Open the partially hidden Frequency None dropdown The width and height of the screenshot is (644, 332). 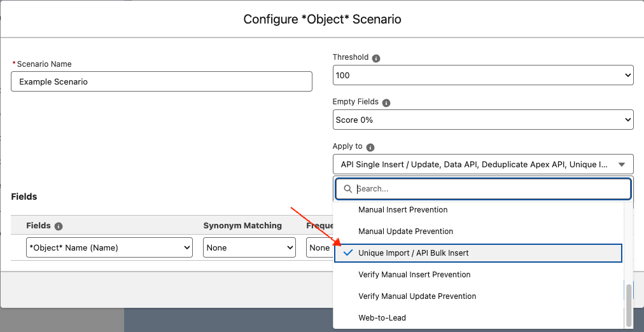[319, 248]
